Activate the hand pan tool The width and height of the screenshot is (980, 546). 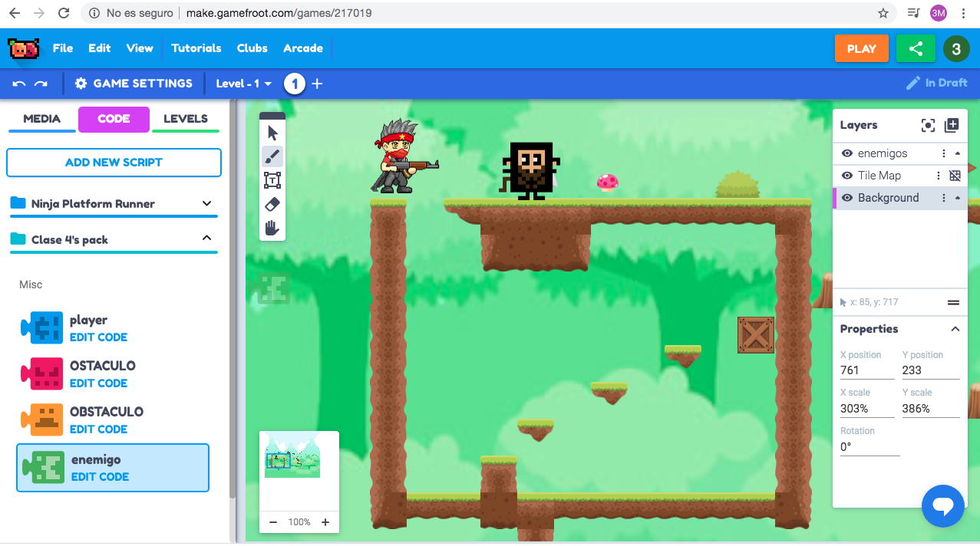pyautogui.click(x=272, y=228)
